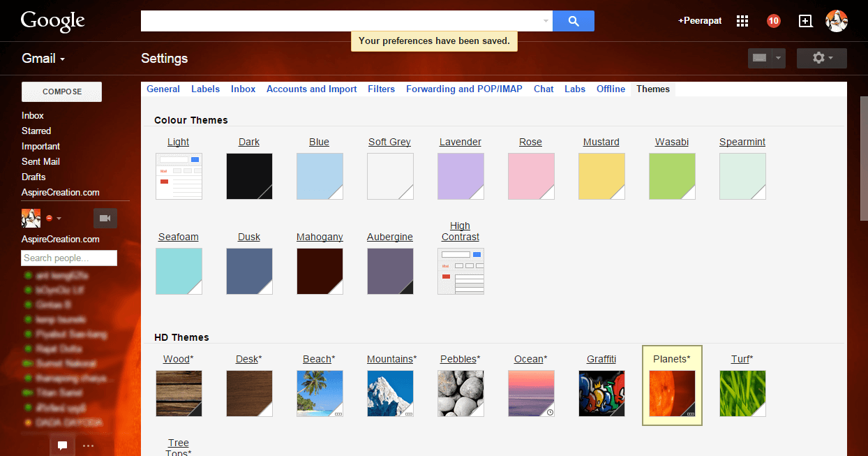Image resolution: width=868 pixels, height=456 pixels.
Task: Open the Labs tab
Action: coord(575,89)
